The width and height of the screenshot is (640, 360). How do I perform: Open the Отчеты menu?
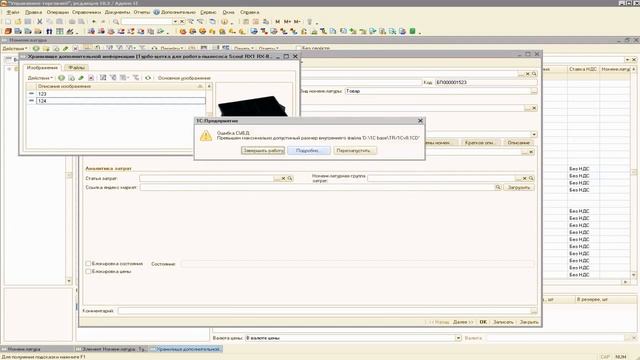[142, 12]
